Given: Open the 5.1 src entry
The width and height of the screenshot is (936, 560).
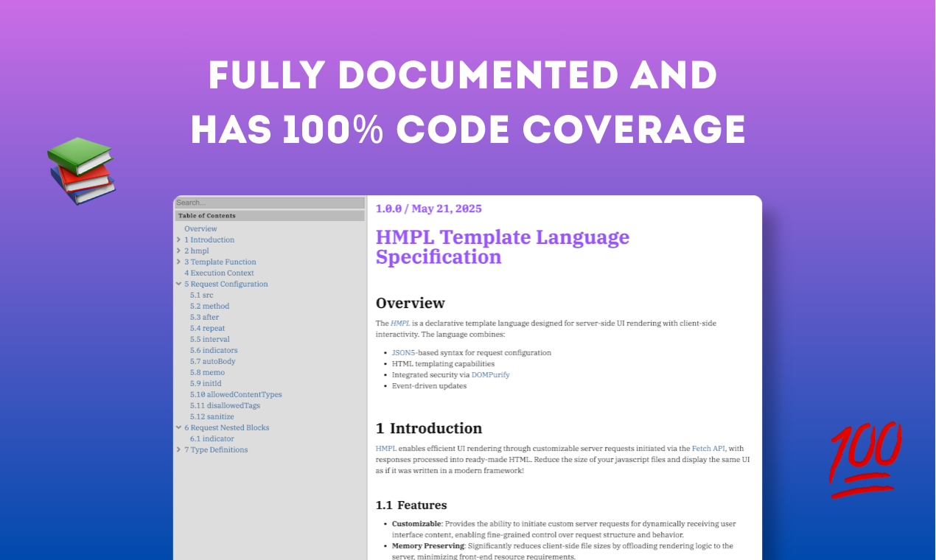Looking at the screenshot, I should click(x=202, y=295).
